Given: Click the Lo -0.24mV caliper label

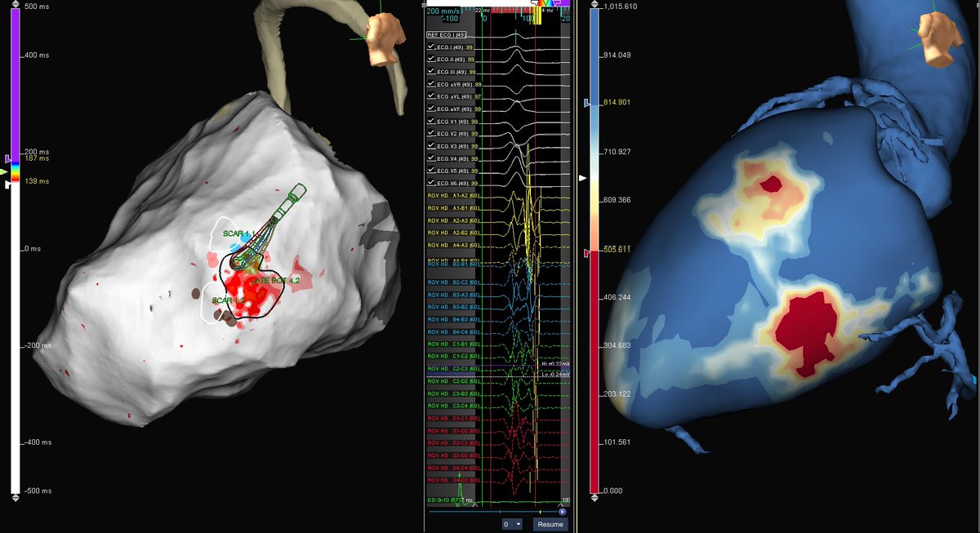Looking at the screenshot, I should pos(556,374).
